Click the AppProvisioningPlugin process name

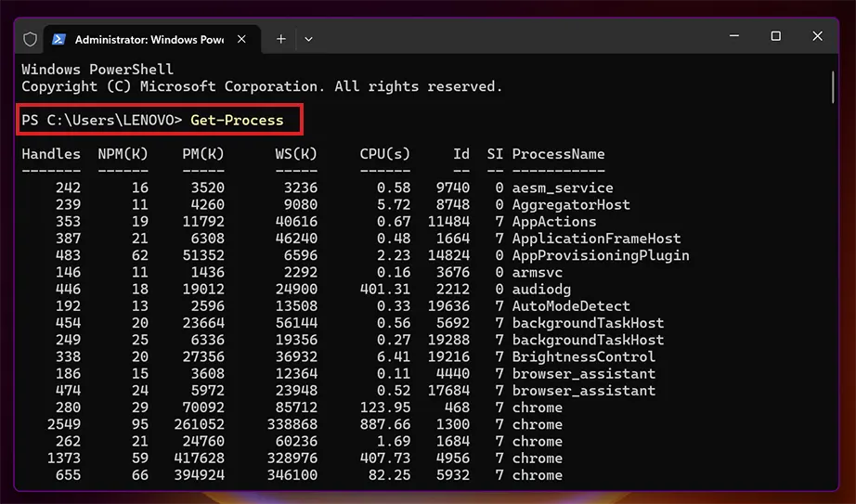601,255
